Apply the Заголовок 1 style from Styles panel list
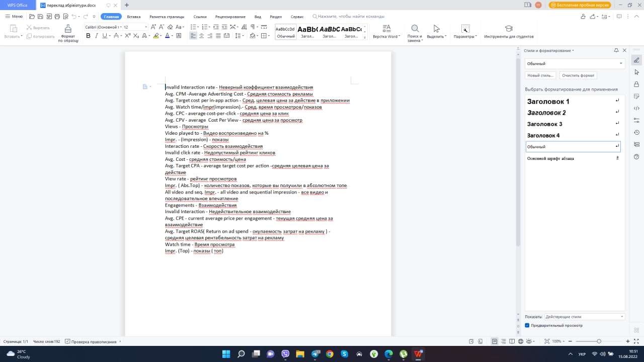Viewport: 644px width, 362px height. [573, 102]
